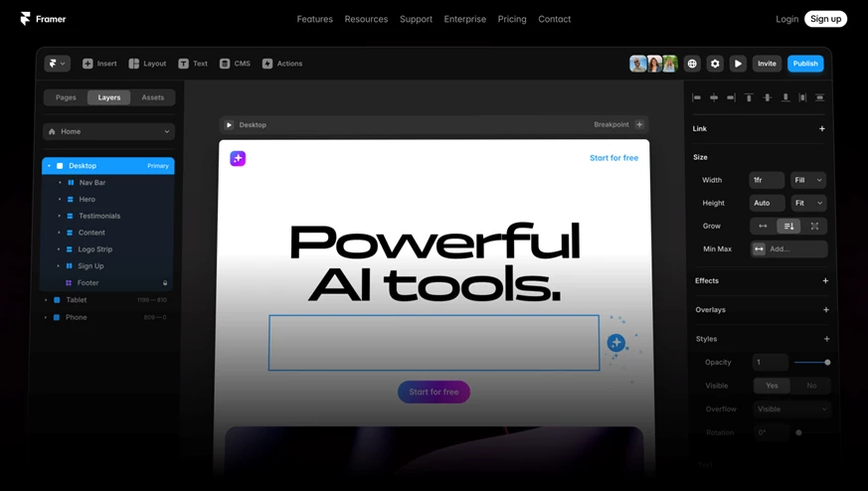Image resolution: width=868 pixels, height=491 pixels.
Task: Expand the Nav Bar layer
Action: point(60,182)
